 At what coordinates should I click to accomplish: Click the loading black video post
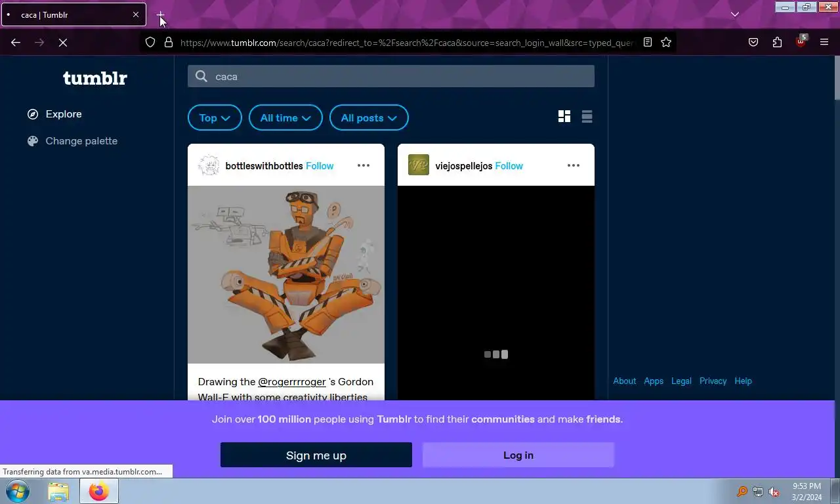pyautogui.click(x=496, y=293)
